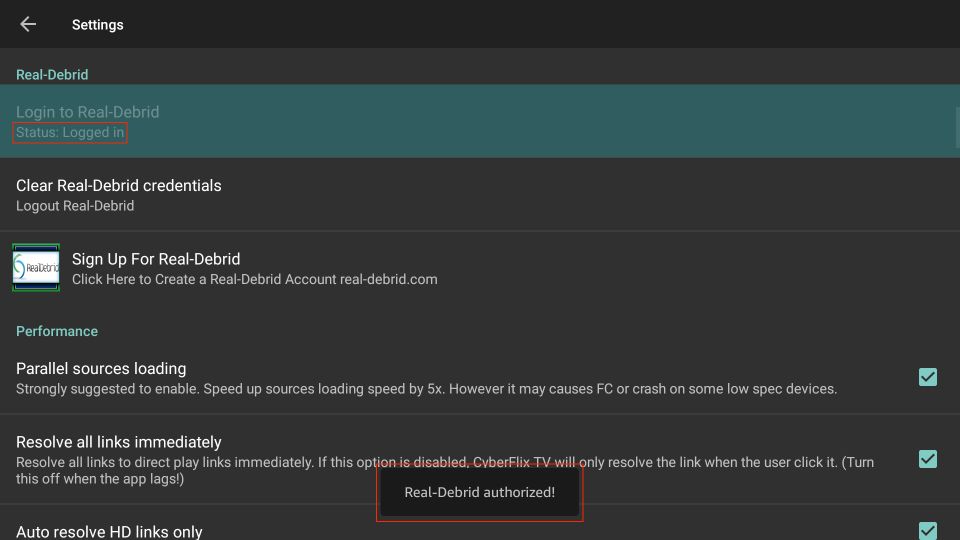Screen dimensions: 960x540
Task: Toggle the Parallel sources loading checkbox
Action: [x=928, y=377]
